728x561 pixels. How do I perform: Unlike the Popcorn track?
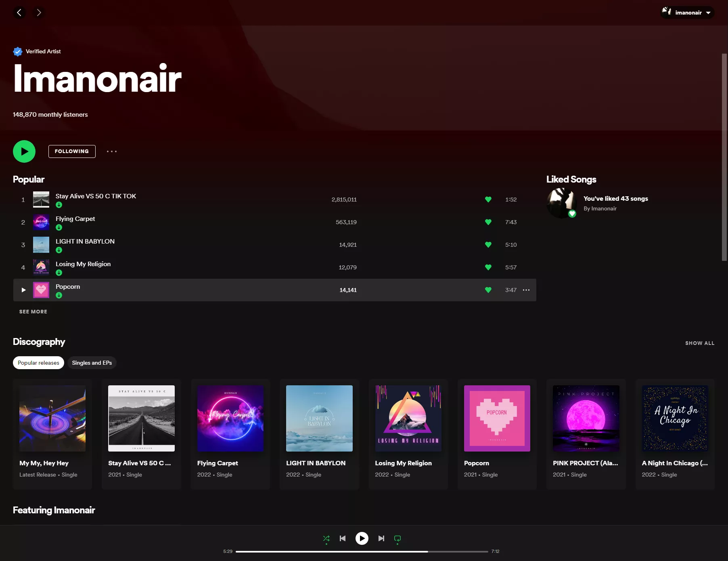[488, 290]
